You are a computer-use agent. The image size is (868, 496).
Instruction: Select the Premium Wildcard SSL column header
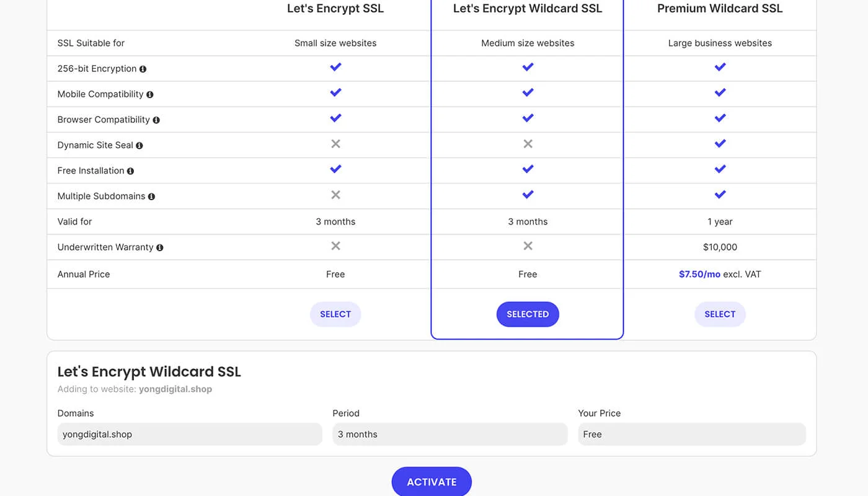[720, 9]
